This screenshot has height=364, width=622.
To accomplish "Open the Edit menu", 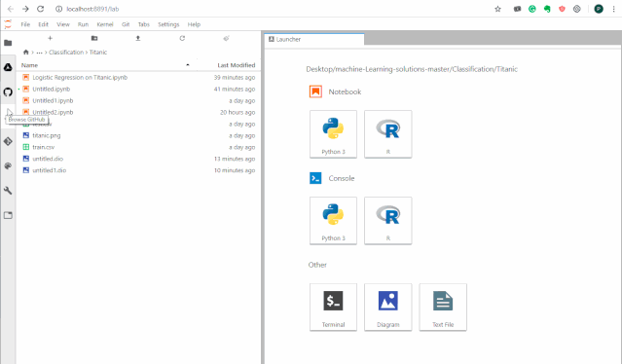I will [43, 24].
